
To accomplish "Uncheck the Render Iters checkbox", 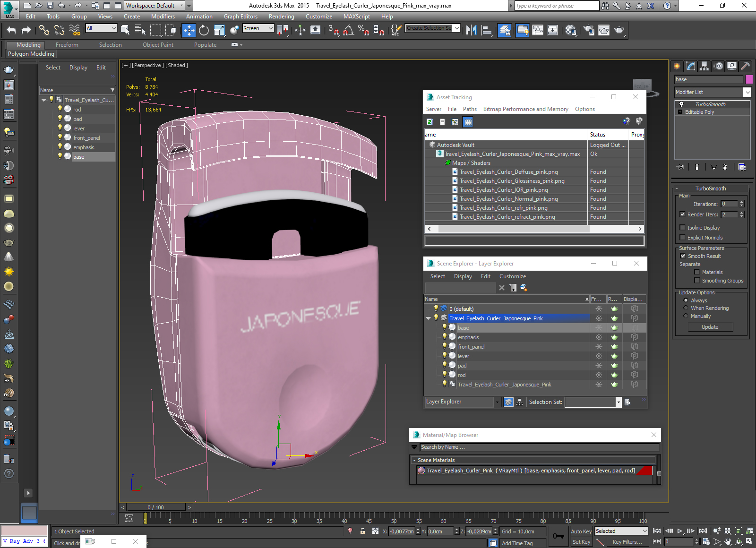I will [x=682, y=214].
